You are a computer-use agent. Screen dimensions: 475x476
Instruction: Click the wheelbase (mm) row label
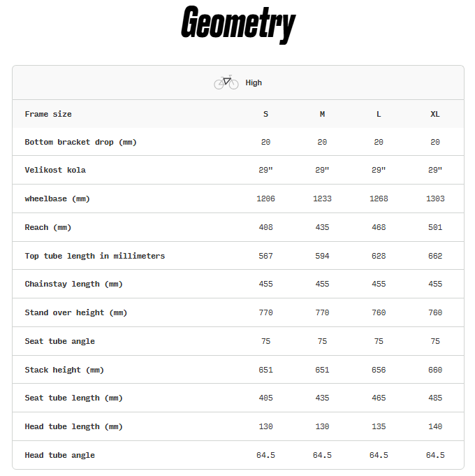click(57, 199)
